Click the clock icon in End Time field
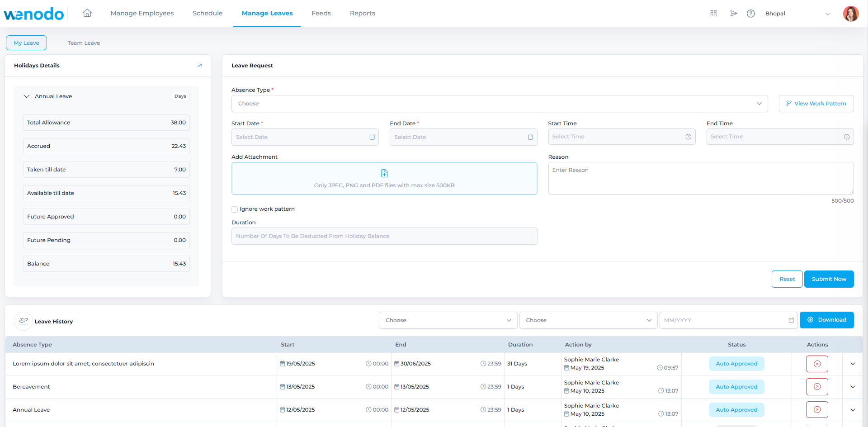 846,137
